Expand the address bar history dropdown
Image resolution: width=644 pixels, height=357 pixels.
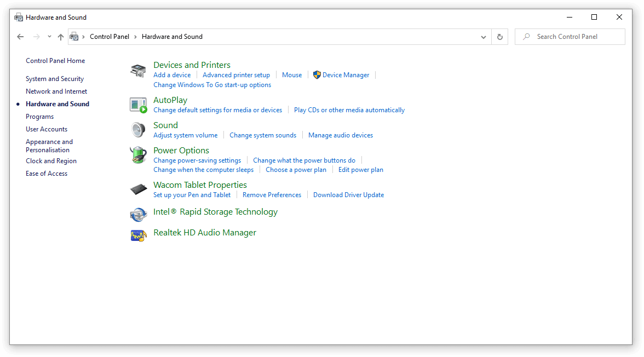tap(483, 37)
